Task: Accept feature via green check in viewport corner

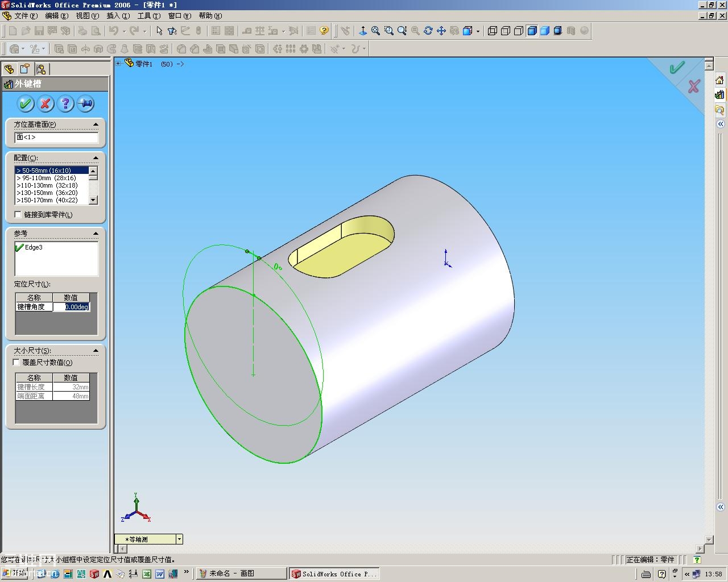Action: click(x=677, y=68)
